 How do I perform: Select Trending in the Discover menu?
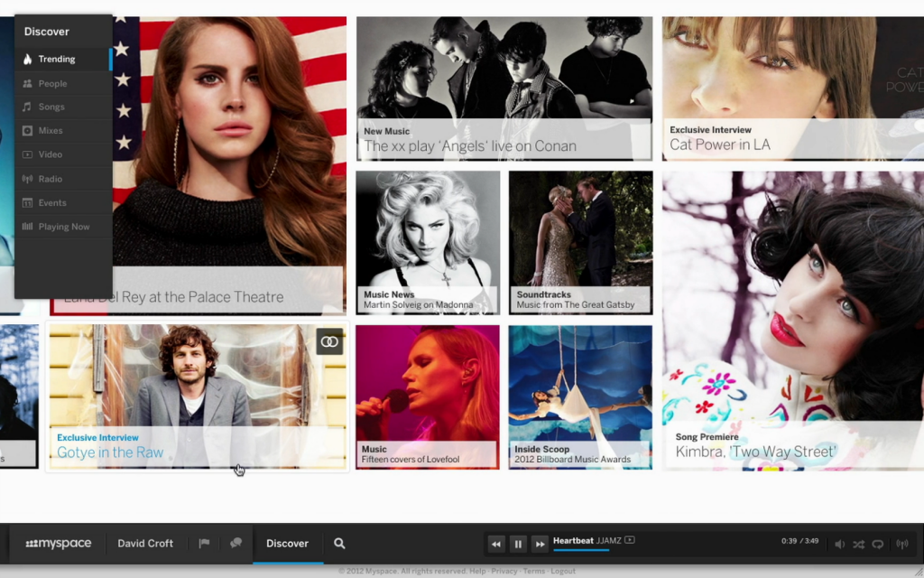[x=64, y=59]
